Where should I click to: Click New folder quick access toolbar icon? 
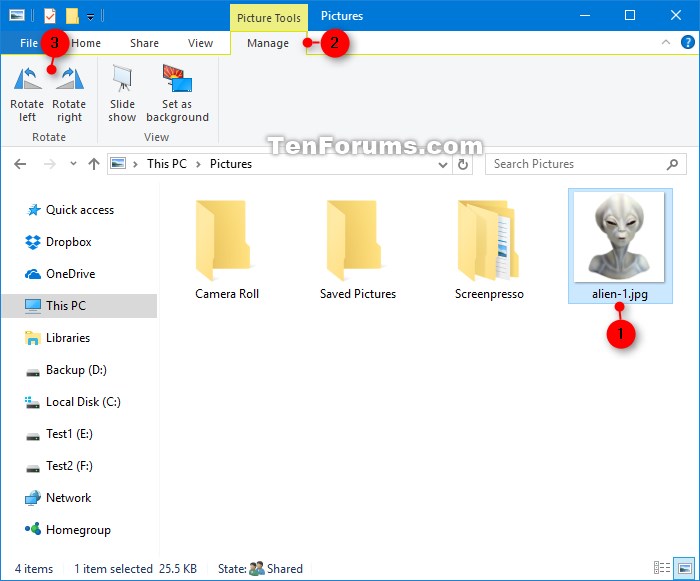(x=72, y=16)
